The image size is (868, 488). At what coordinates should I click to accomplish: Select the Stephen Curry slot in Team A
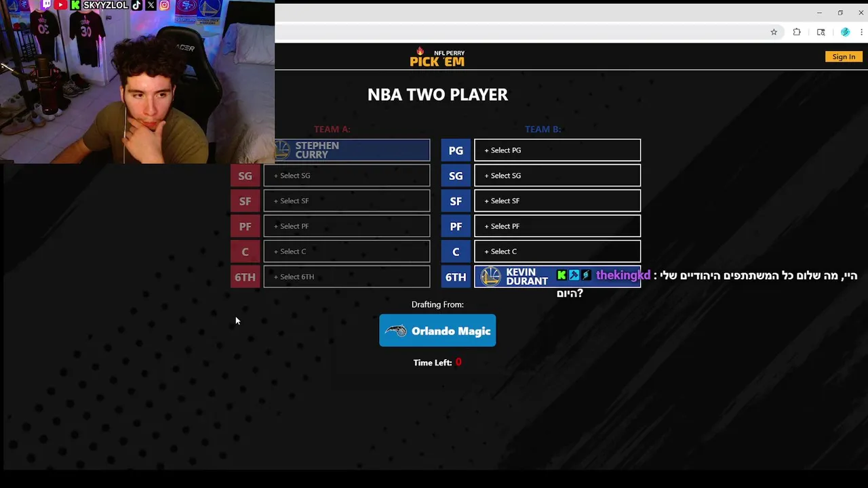(x=352, y=150)
